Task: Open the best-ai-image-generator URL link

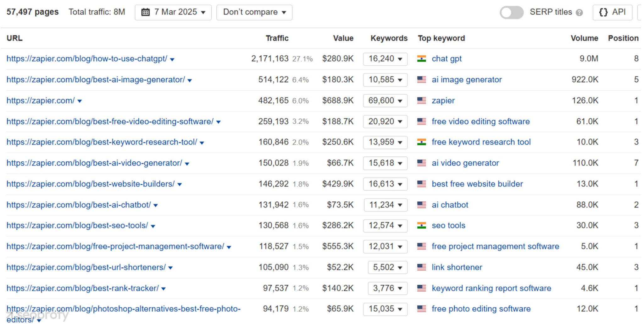Action: pos(96,80)
